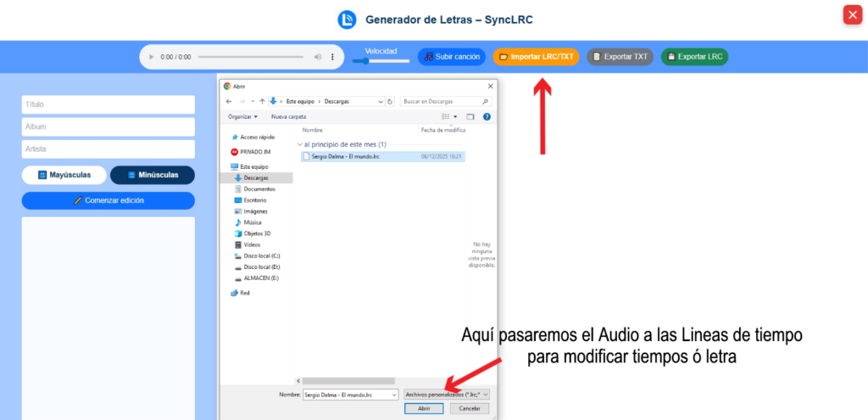Click the Abrir button
Screen dimensions: 868x420
tap(425, 408)
